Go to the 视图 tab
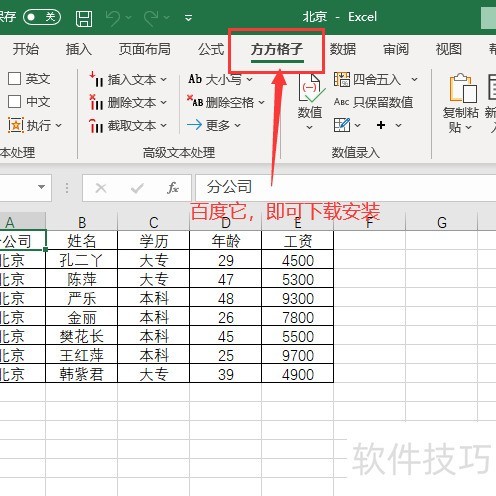This screenshot has width=496, height=496. (449, 49)
